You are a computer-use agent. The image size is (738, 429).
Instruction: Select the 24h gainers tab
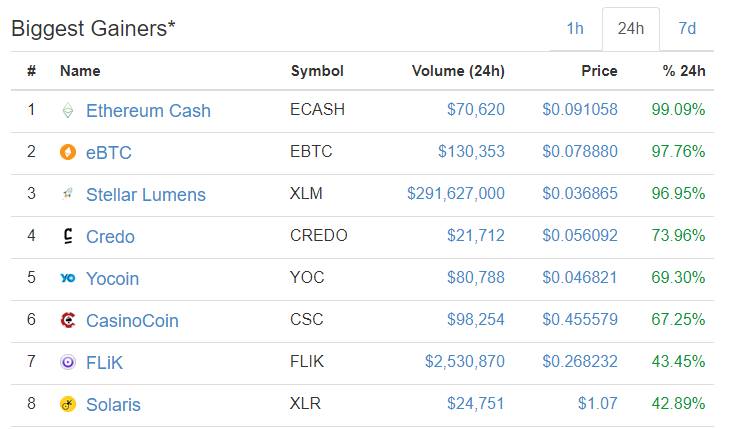[631, 29]
